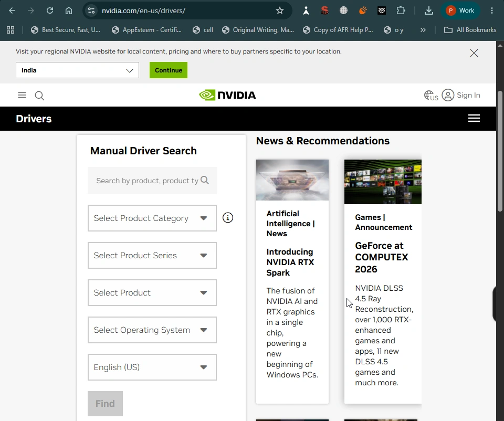Open GeForce at COMPUTEX article image

pyautogui.click(x=383, y=182)
